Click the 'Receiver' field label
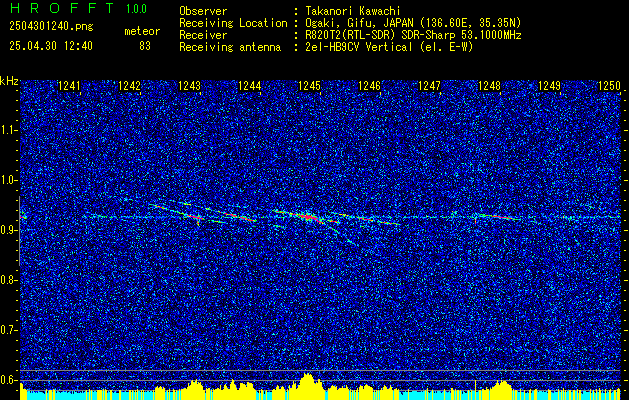This screenshot has height=400, width=629. [x=203, y=35]
